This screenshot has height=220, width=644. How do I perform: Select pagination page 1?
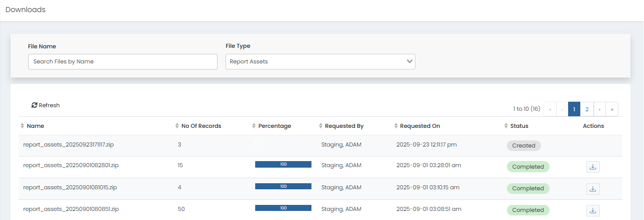click(x=574, y=109)
